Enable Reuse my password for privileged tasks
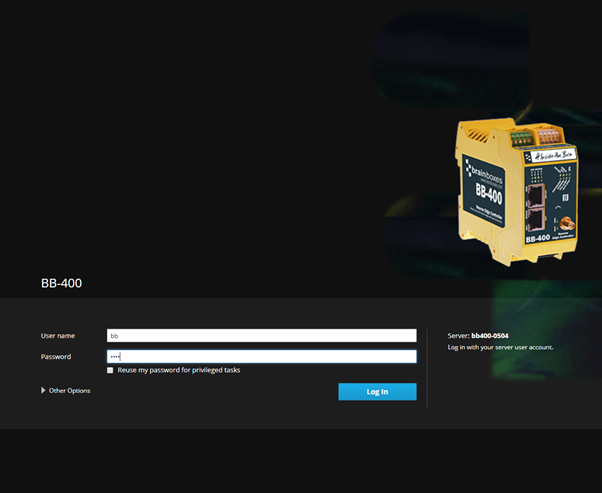Screen dimensions: 602x493 pyautogui.click(x=110, y=370)
